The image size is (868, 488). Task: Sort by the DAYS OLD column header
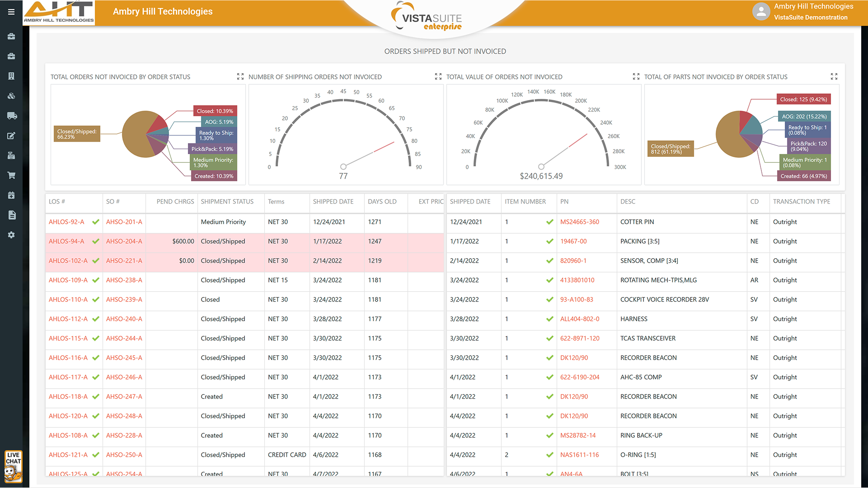click(382, 201)
